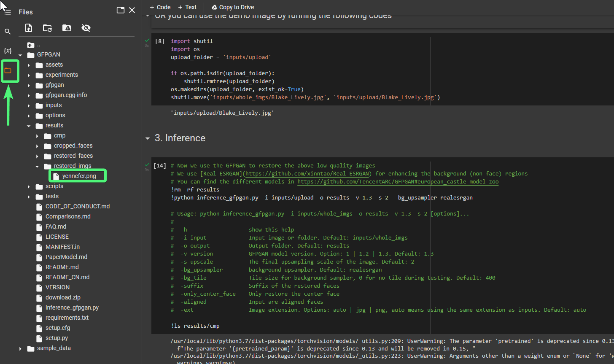614x364 pixels.
Task: Click the upload to session storage icon
Action: [29, 28]
